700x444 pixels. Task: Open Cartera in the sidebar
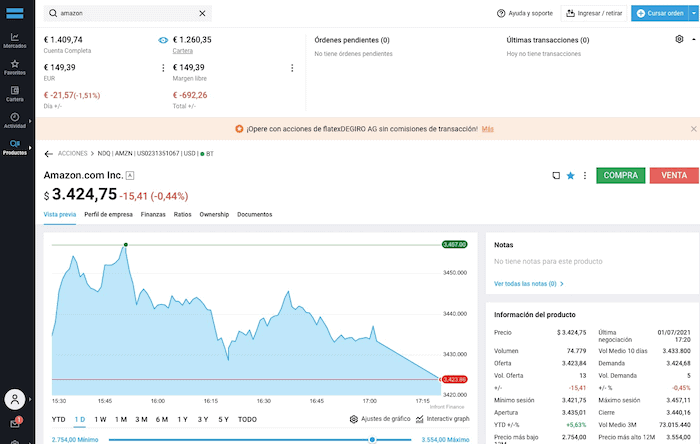point(15,94)
